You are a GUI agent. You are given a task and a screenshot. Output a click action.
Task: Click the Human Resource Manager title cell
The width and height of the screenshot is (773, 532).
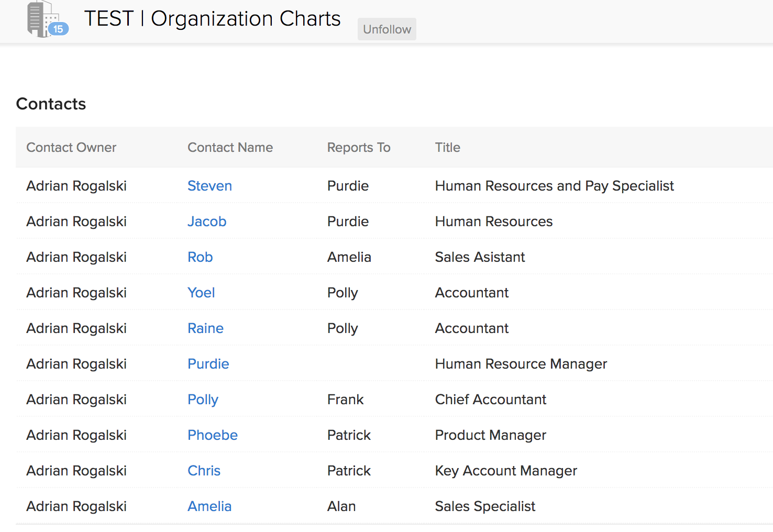click(521, 364)
